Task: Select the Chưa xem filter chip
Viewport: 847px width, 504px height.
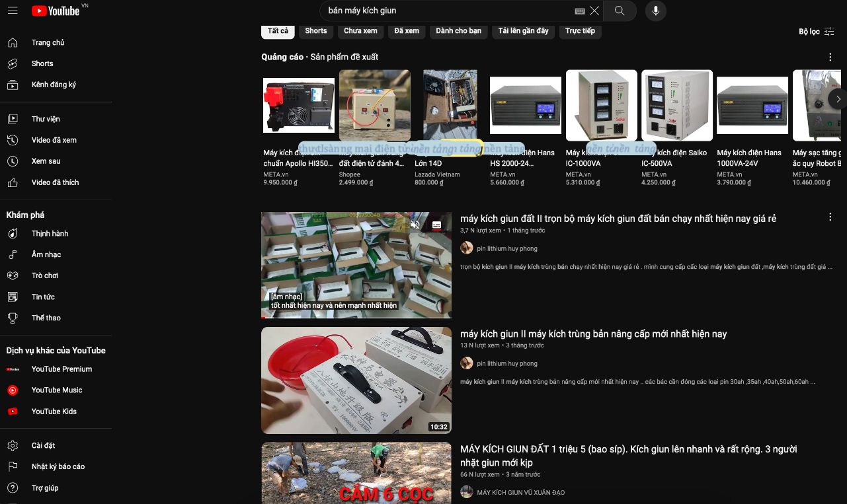Action: [x=360, y=31]
